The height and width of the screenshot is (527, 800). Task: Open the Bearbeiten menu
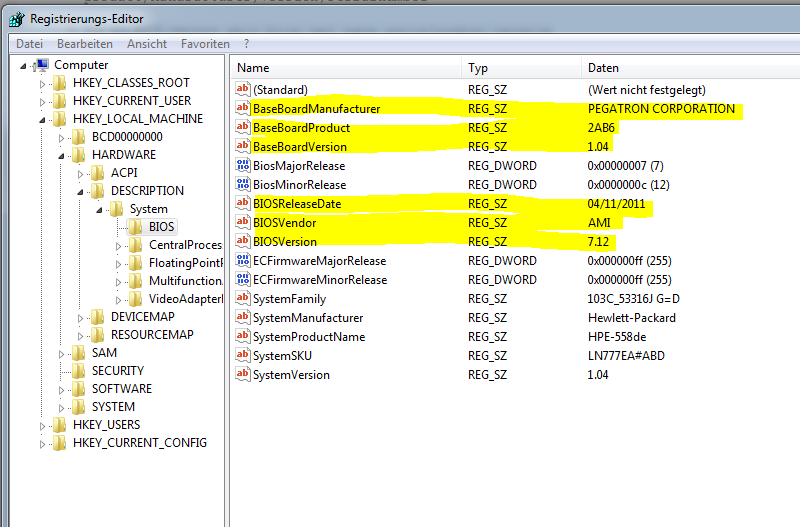tap(85, 44)
